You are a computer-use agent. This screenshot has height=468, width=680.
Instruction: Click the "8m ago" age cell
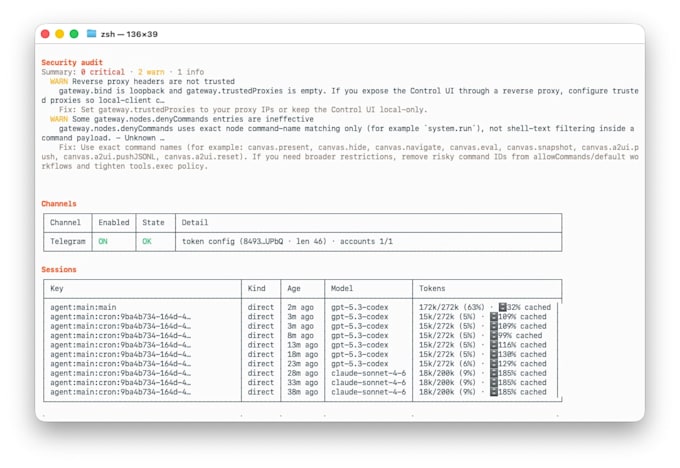click(x=300, y=335)
